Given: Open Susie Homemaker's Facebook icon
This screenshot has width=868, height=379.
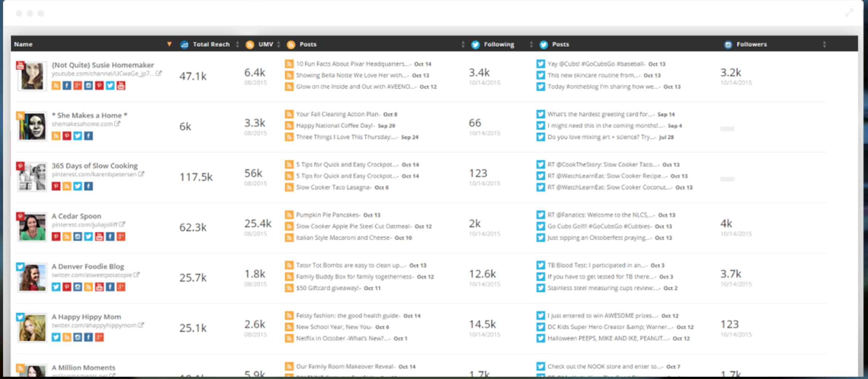Looking at the screenshot, I should pos(67,86).
